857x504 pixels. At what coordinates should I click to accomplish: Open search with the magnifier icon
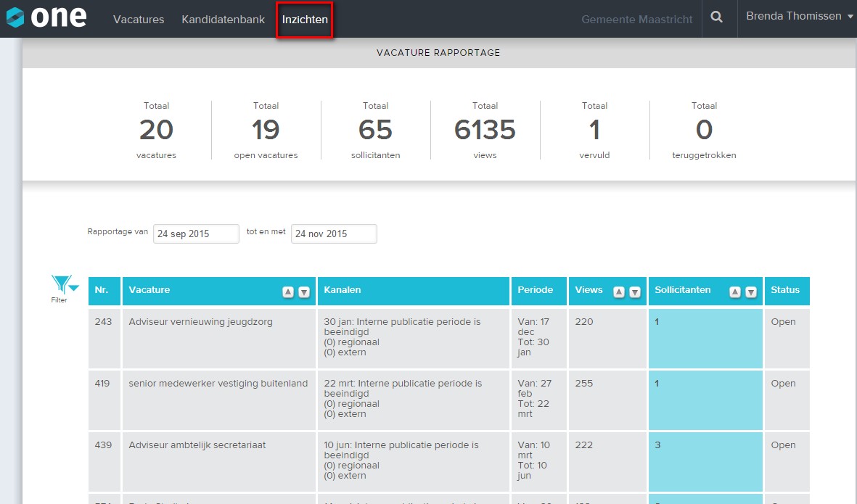coord(717,18)
